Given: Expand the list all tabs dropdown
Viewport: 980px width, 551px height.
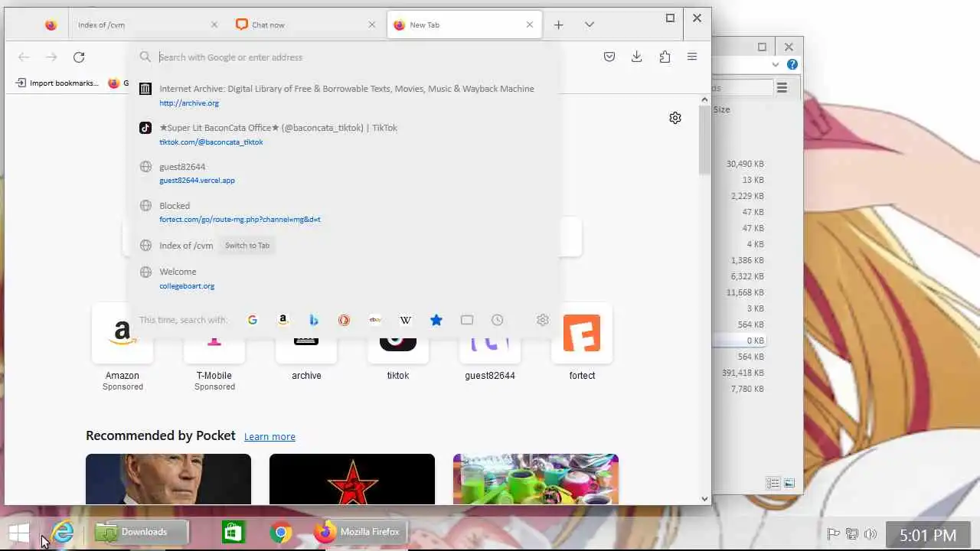Looking at the screenshot, I should click(590, 24).
